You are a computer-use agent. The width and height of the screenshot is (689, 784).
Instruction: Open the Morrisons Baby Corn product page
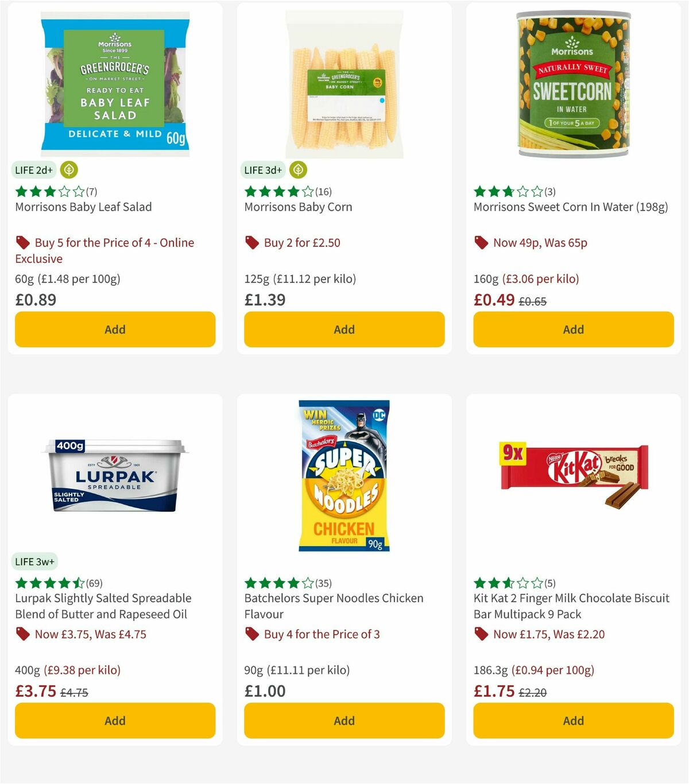298,207
